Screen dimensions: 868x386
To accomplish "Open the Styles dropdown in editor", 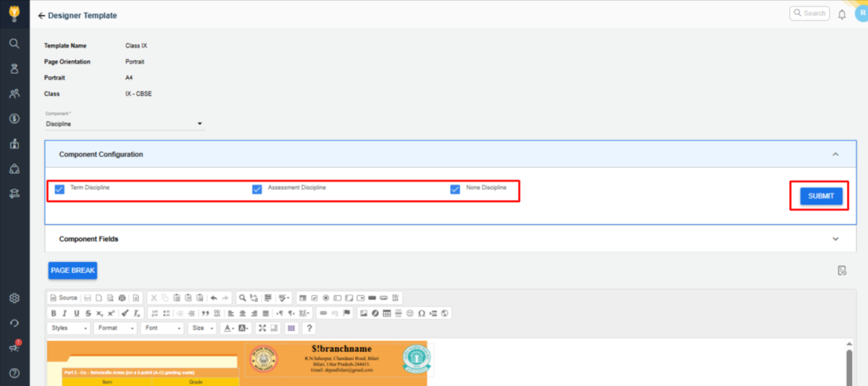I will tap(69, 328).
